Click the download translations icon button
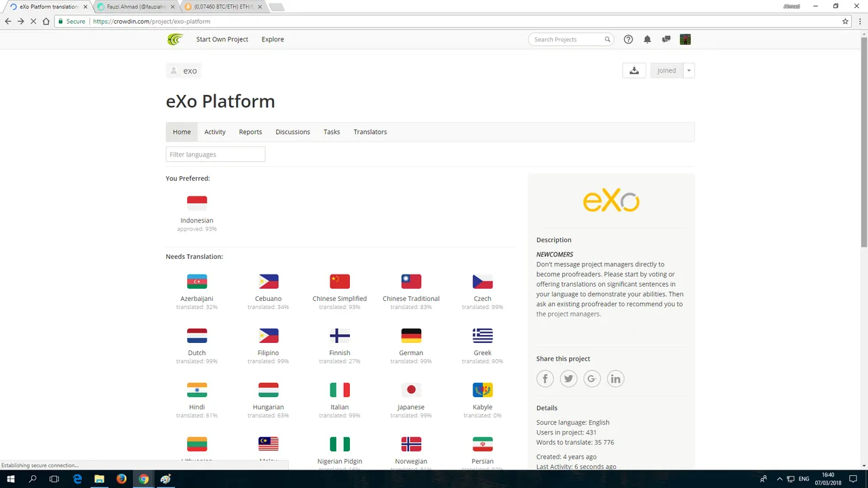The height and width of the screenshot is (488, 868). (x=634, y=70)
